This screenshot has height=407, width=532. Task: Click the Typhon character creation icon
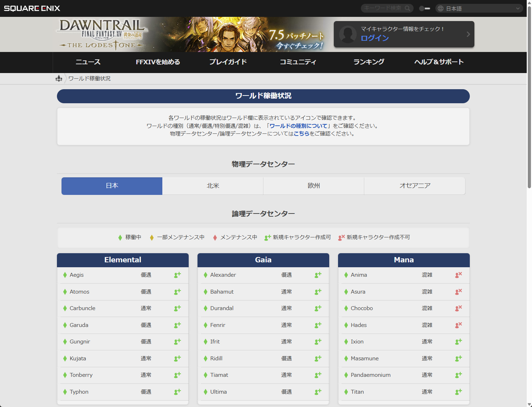click(x=177, y=392)
